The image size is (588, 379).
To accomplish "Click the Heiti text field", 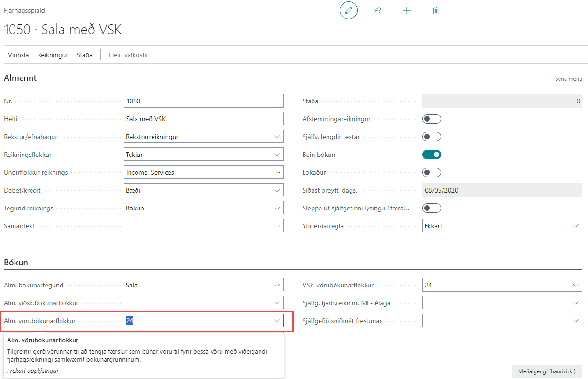I will click(x=204, y=119).
